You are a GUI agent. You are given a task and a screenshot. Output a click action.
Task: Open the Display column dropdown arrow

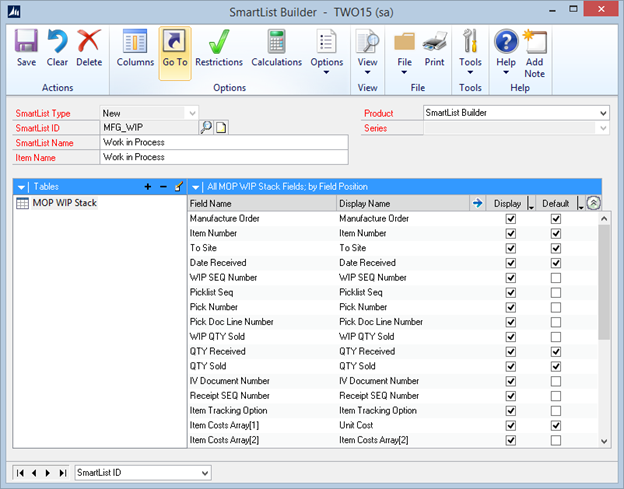530,204
